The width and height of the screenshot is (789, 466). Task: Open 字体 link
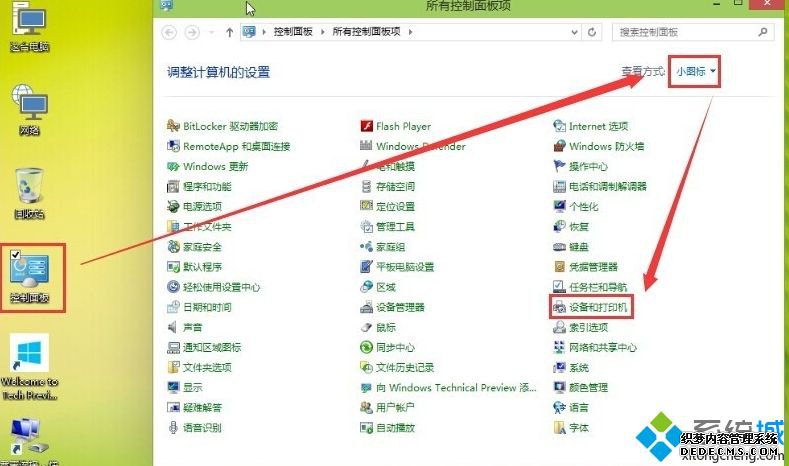579,428
